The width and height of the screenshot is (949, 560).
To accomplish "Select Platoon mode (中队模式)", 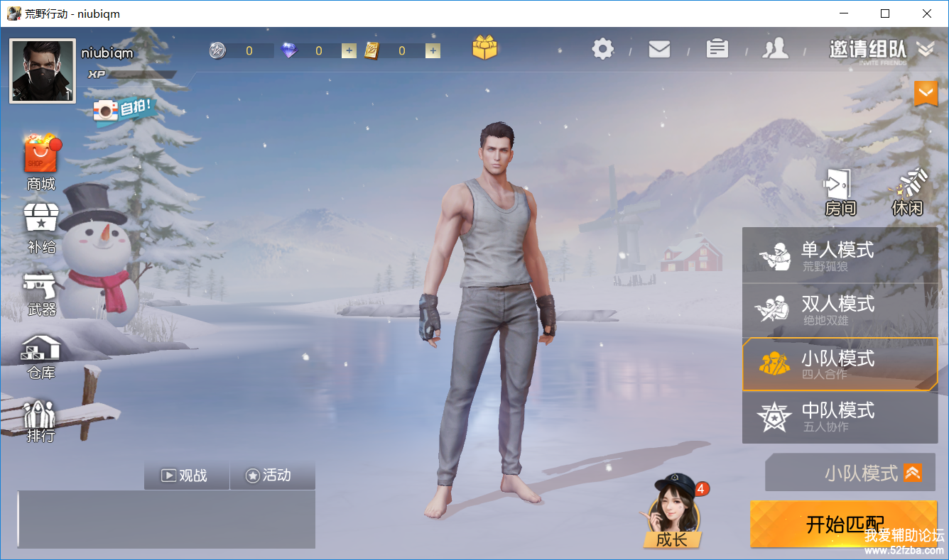I will 840,417.
